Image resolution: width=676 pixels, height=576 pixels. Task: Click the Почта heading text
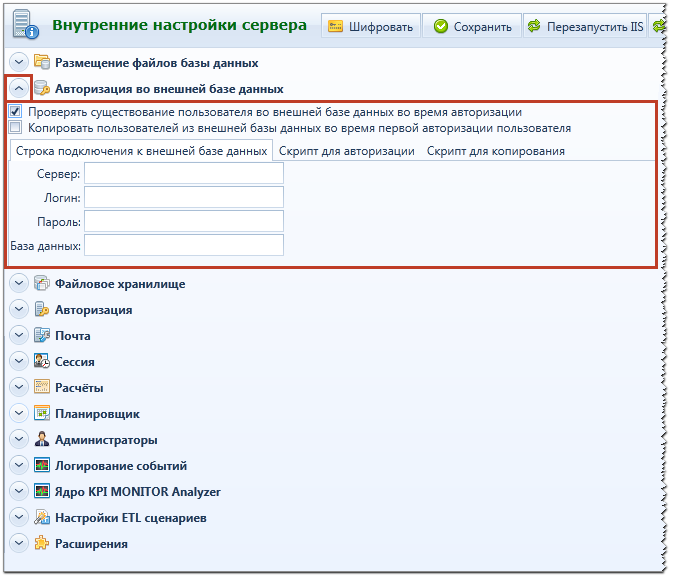72,335
